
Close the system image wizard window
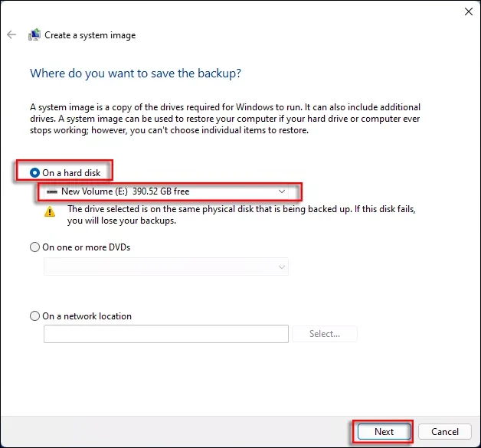click(x=468, y=11)
